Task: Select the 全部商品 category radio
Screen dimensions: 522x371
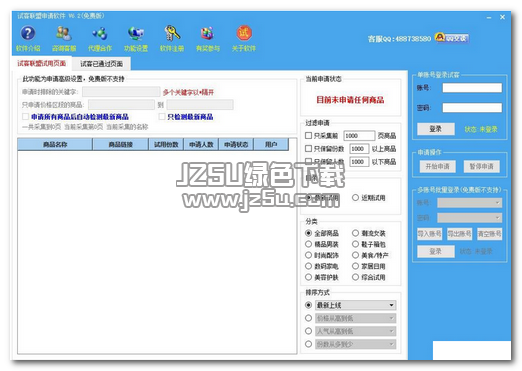Action: 308,233
